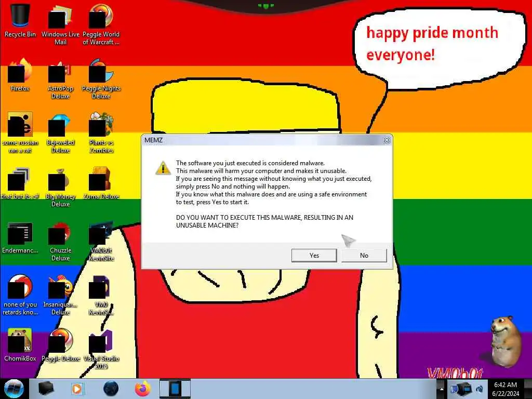Screen dimensions: 532x399
Task: Select the 'some russian ran a rat' icon
Action: coord(20,132)
